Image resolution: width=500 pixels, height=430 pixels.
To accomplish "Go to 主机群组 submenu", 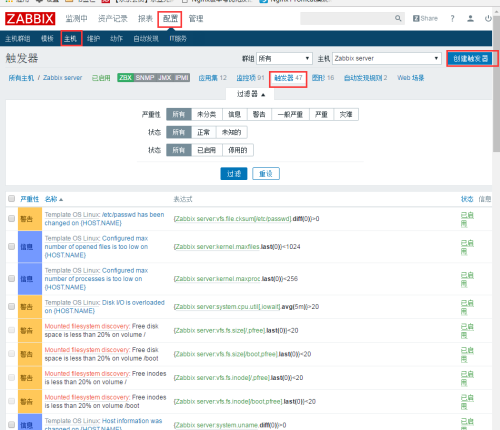I will point(18,39).
